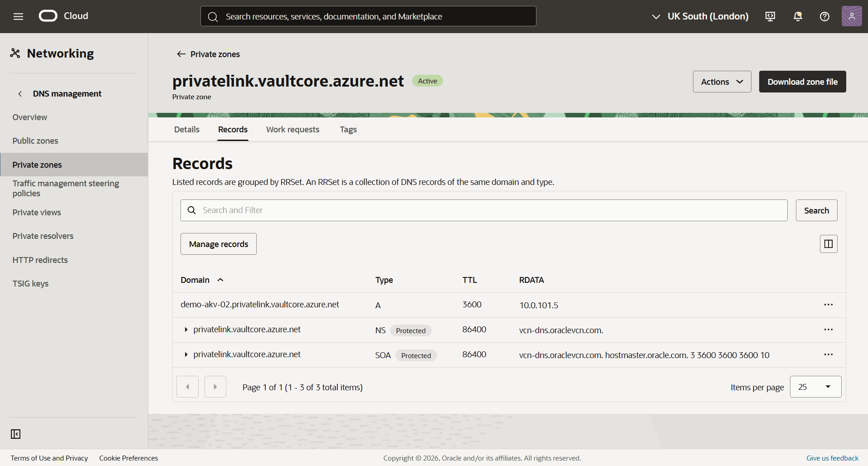Viewport: 868px width, 466px height.
Task: Open the actions menu for the SOA record
Action: click(x=828, y=354)
